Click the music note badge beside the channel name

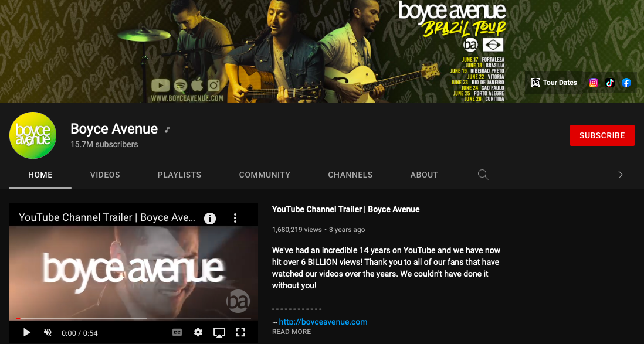click(x=167, y=130)
